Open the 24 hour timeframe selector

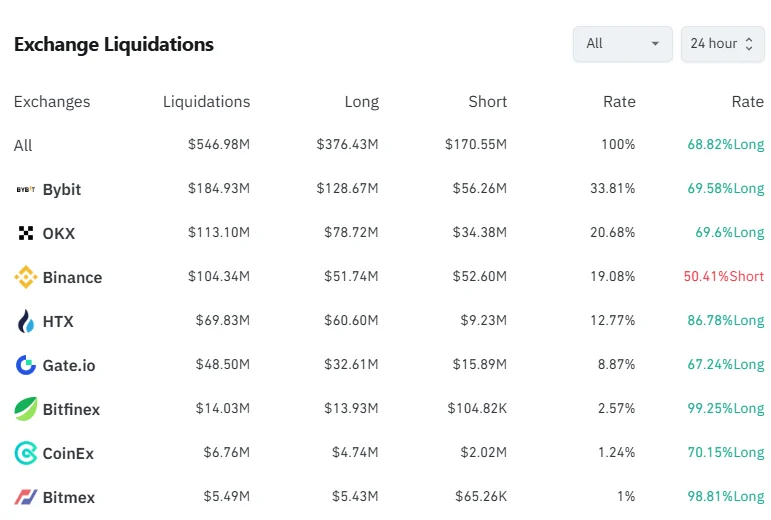click(x=722, y=44)
